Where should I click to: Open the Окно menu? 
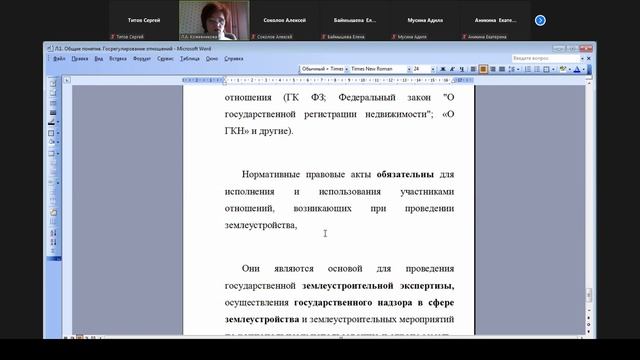coord(212,59)
